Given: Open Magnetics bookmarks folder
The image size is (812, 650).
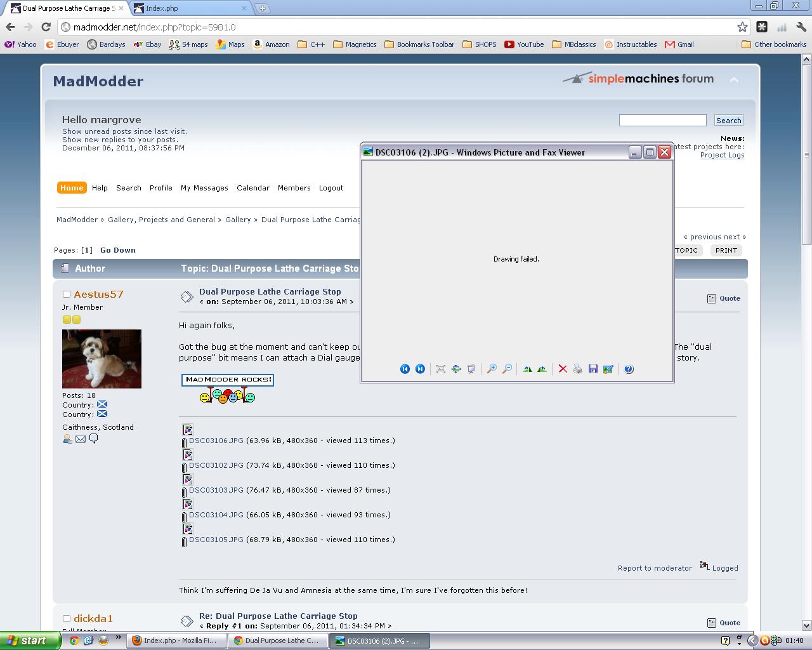Looking at the screenshot, I should click(355, 44).
